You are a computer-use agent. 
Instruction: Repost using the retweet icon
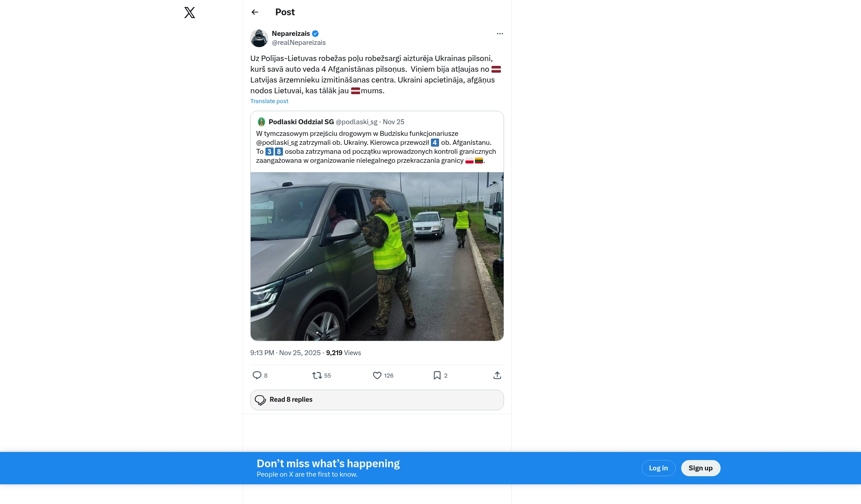pyautogui.click(x=317, y=375)
